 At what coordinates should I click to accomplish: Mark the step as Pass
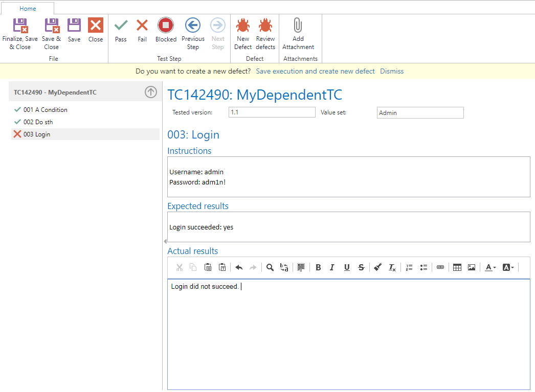click(121, 30)
